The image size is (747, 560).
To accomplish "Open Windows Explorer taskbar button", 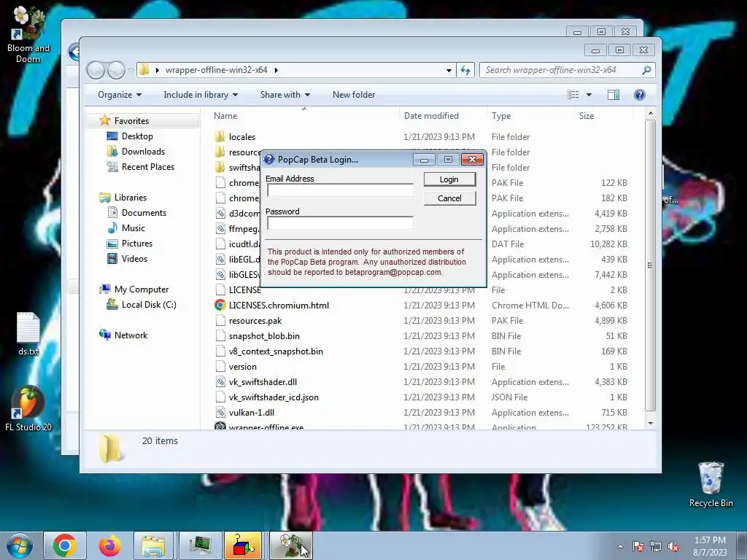I will (153, 545).
